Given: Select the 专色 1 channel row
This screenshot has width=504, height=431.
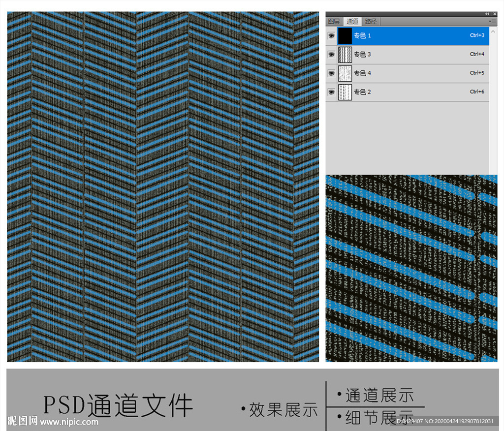Looking at the screenshot, I should [x=407, y=36].
